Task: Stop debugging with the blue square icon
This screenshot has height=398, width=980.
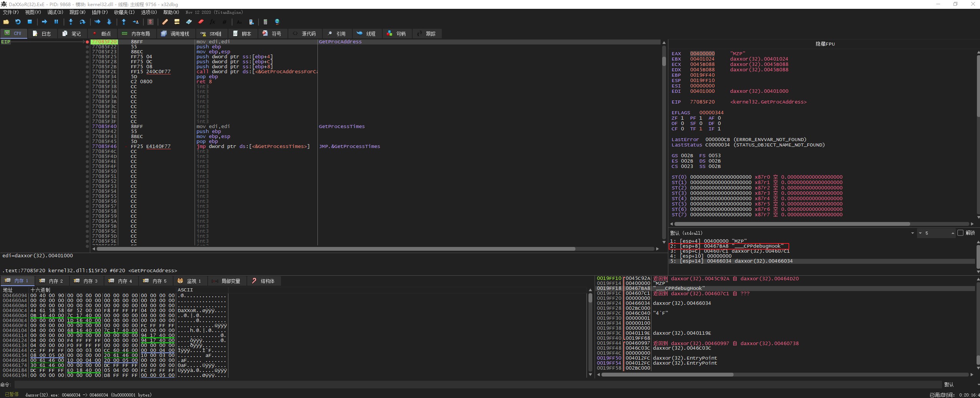Action: pos(30,22)
